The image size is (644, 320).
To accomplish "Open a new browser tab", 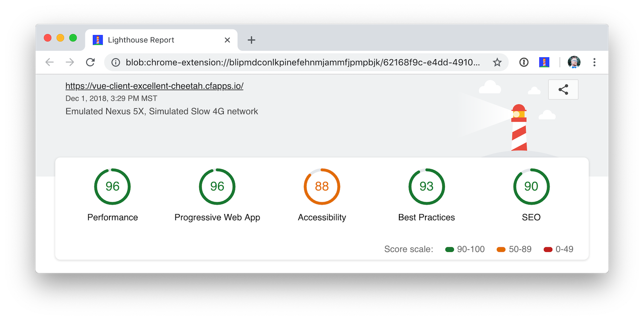I will click(251, 40).
